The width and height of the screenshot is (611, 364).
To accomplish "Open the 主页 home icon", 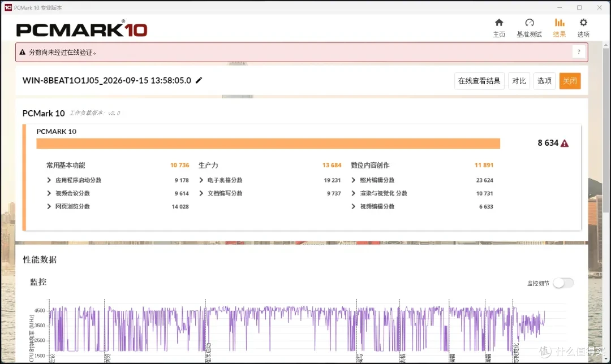I will [x=499, y=23].
